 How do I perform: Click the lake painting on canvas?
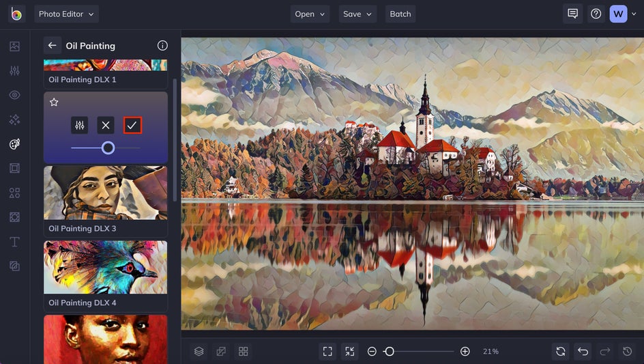tap(412, 184)
